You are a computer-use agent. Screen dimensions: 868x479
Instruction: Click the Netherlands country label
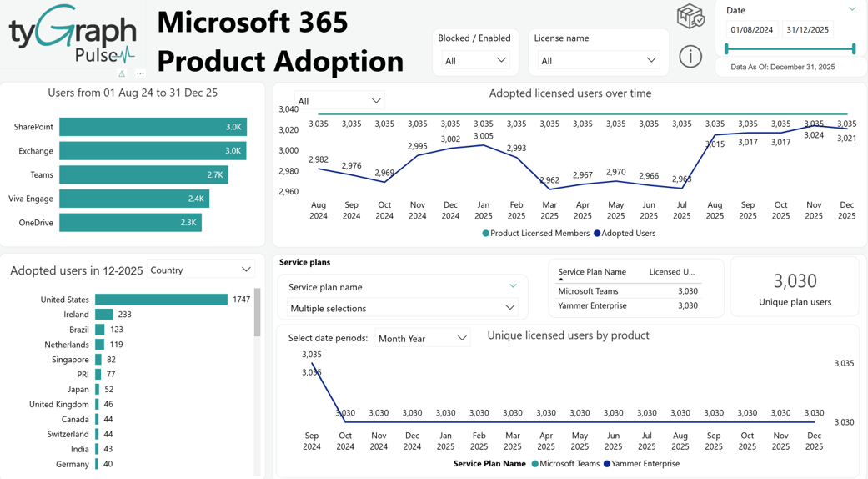pos(67,345)
